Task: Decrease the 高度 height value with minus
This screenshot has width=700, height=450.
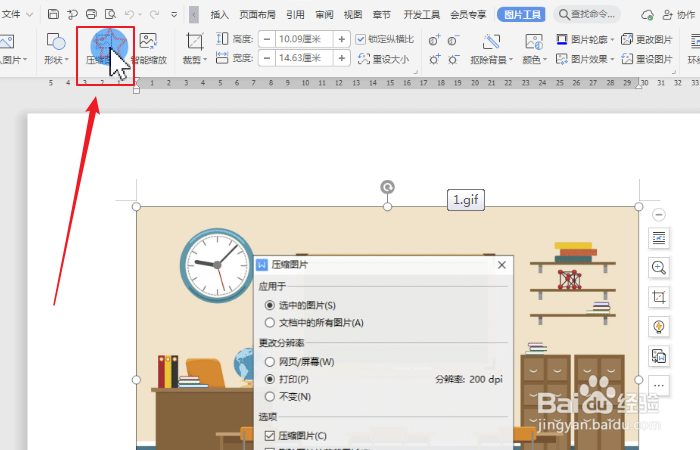Action: (267, 39)
